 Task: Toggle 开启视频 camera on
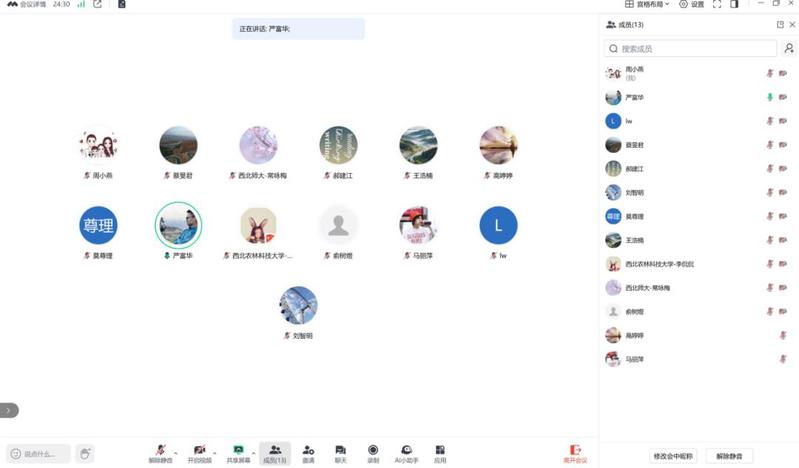point(199,452)
